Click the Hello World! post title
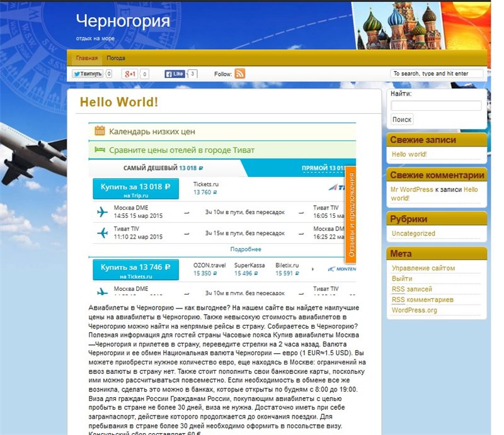Viewport: 504px width, 435px height. pyautogui.click(x=119, y=102)
